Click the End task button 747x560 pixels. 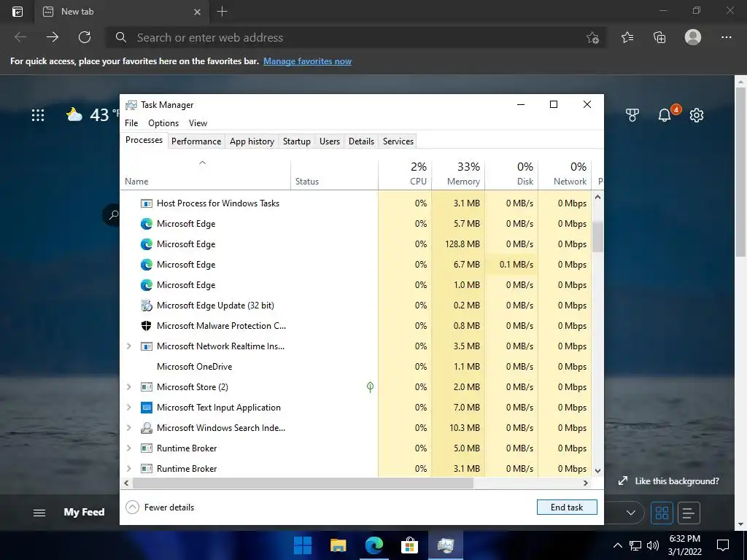(567, 507)
